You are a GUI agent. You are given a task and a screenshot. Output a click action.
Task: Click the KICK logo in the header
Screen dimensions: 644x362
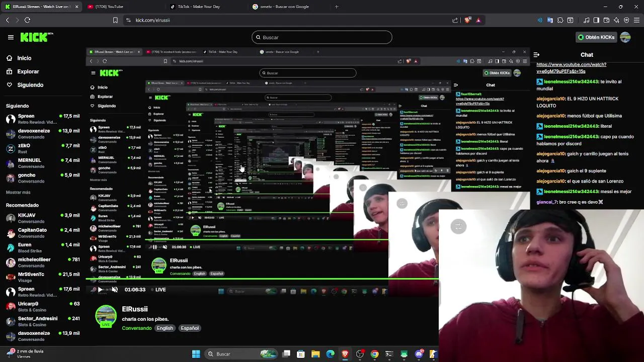[x=36, y=37]
